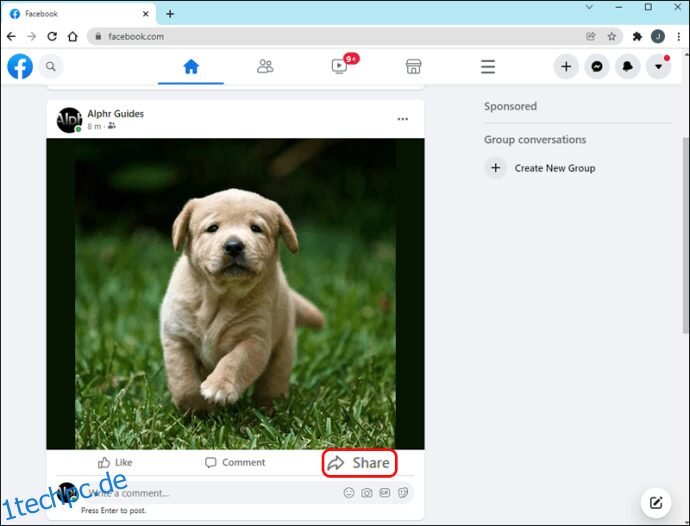Open the Alphr Guides profile link
This screenshot has width=690, height=526.
click(x=115, y=114)
